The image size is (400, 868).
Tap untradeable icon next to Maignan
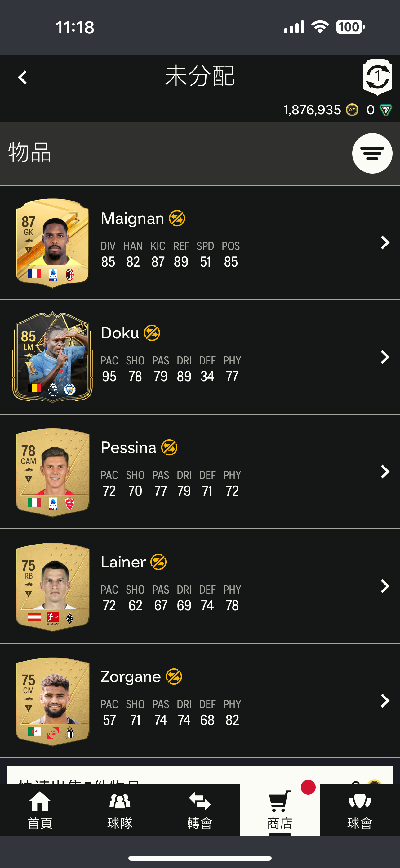click(x=177, y=218)
